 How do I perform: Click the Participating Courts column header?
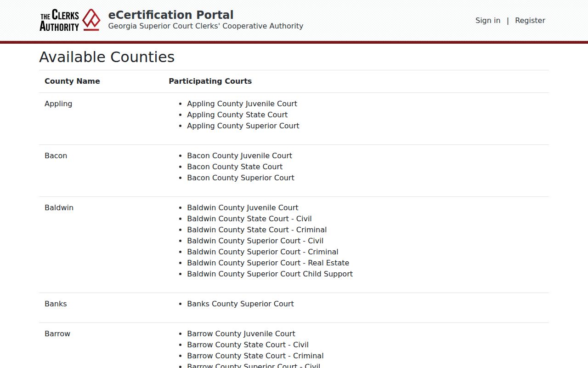210,81
